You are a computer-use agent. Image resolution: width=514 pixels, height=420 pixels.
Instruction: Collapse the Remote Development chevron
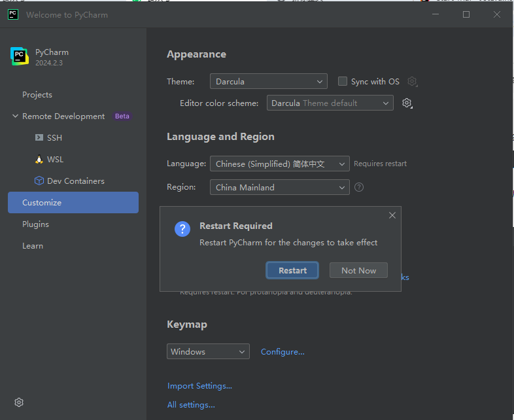tap(15, 116)
